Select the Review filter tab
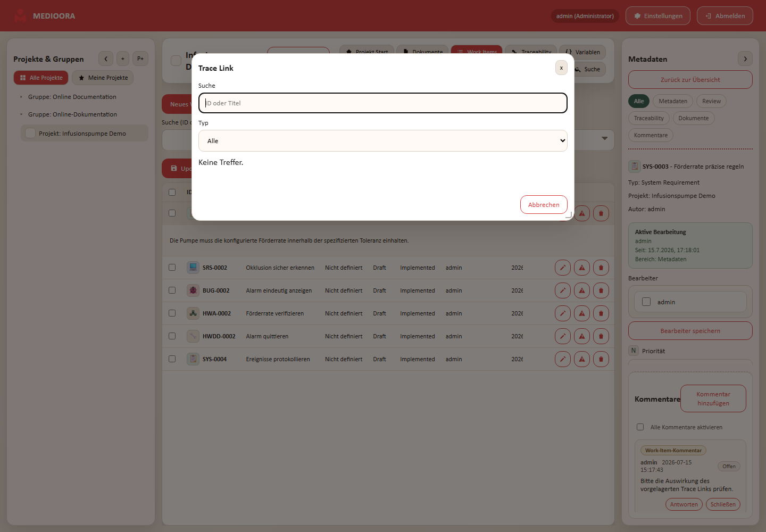Viewport: 766px width, 532px height. pos(711,101)
